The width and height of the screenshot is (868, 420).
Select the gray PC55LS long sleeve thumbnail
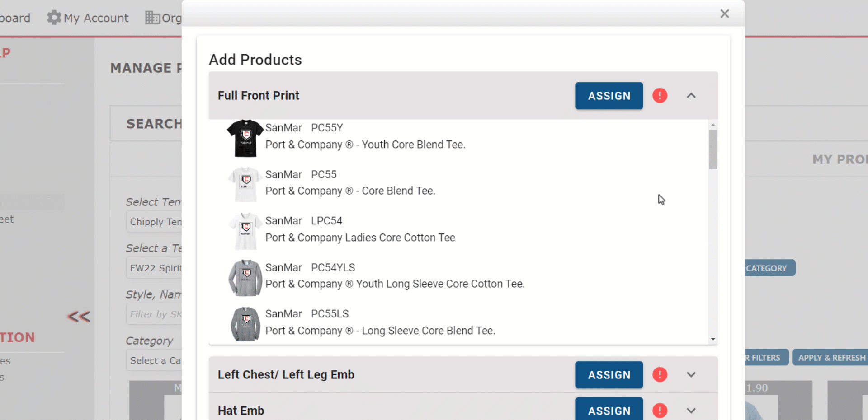pyautogui.click(x=245, y=324)
